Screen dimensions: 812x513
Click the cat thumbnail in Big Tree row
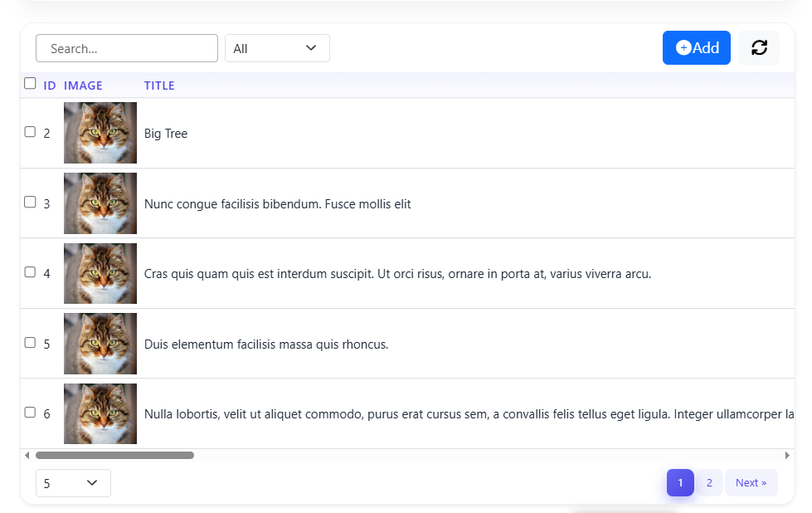pyautogui.click(x=100, y=133)
